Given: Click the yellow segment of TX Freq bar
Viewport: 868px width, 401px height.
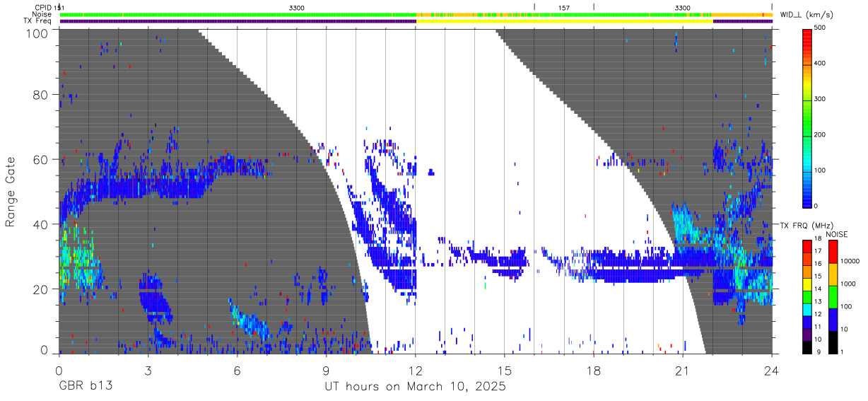Looking at the screenshot, I should coord(564,21).
